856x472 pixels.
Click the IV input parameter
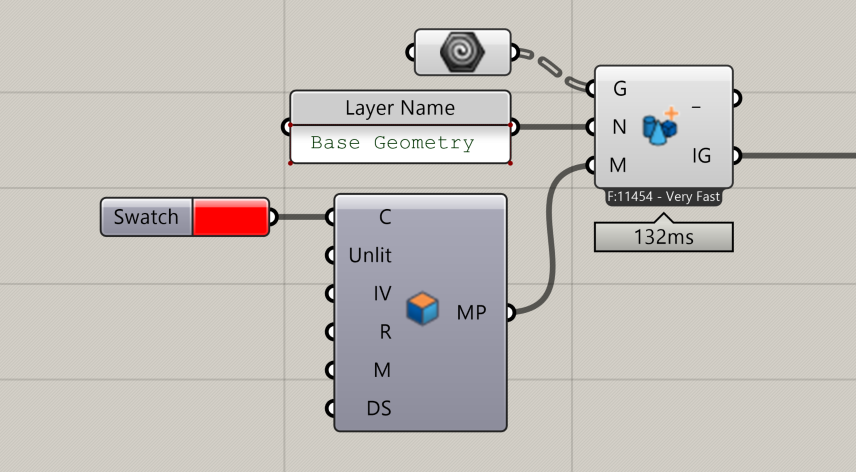382,293
